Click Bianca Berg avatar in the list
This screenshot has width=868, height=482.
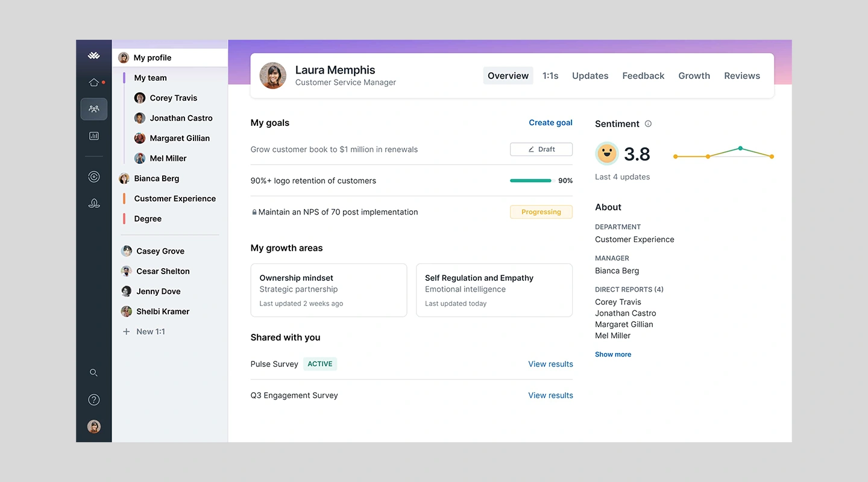pos(124,178)
